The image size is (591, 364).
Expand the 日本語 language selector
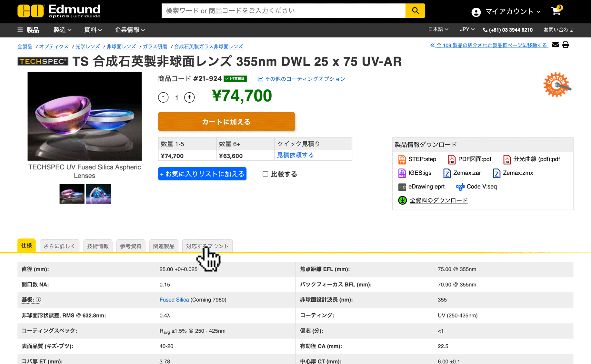[x=438, y=29]
